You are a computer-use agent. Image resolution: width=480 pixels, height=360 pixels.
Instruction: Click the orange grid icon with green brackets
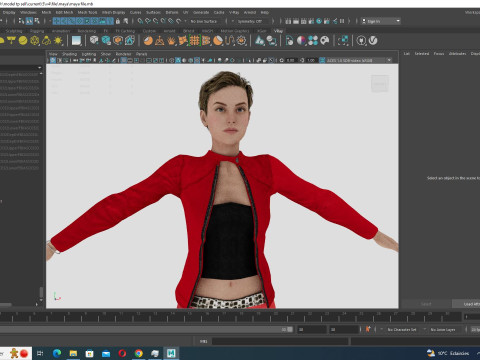point(194,41)
